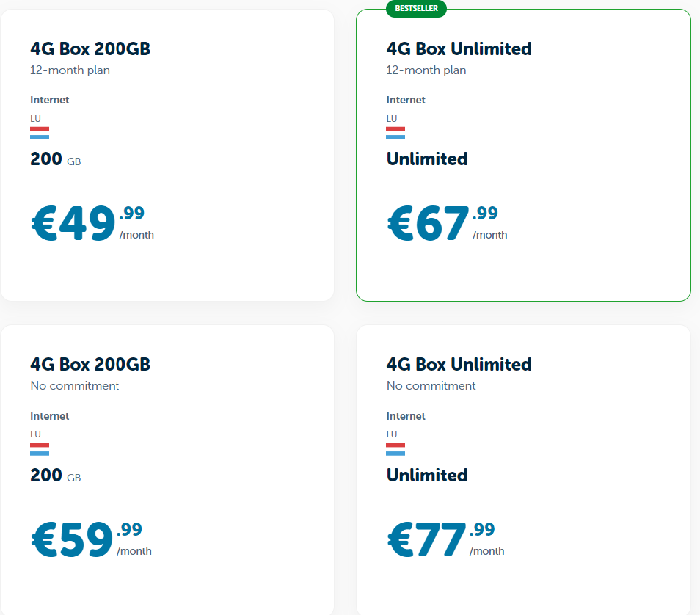Click the €67.99 per month price
Screen dimensions: 700x615
pyautogui.click(x=448, y=223)
